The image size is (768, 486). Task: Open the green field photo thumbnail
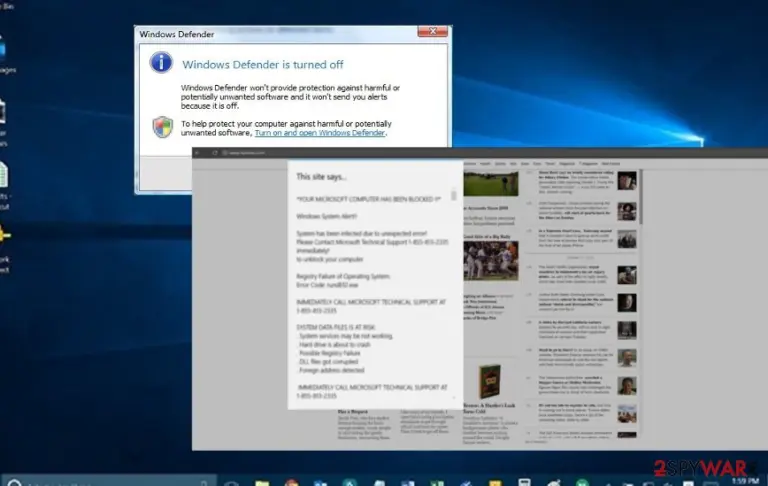click(x=490, y=184)
